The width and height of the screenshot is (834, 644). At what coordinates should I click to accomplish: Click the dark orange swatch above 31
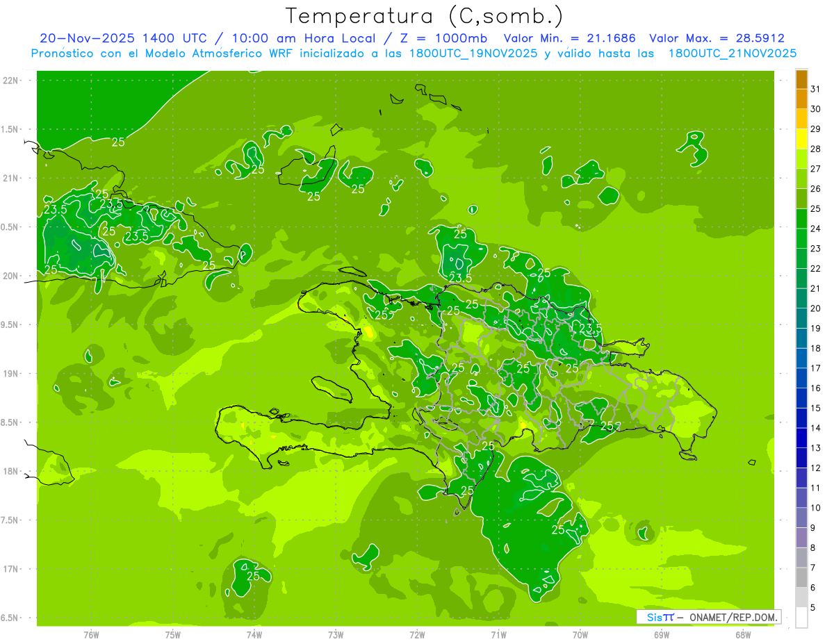(801, 79)
